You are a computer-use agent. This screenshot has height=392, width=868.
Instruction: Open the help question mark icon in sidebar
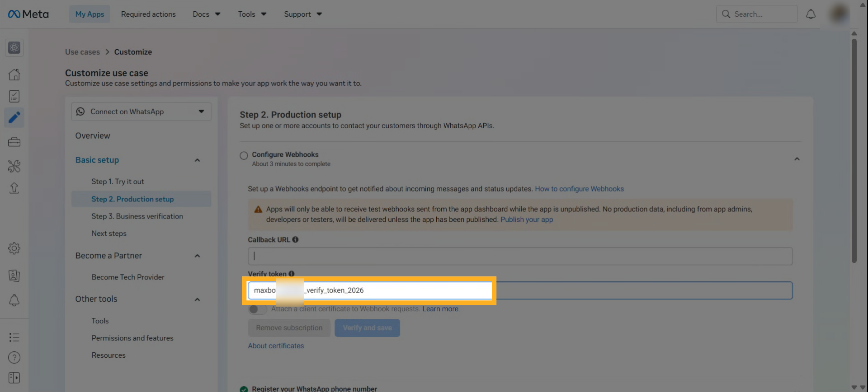pos(14,358)
